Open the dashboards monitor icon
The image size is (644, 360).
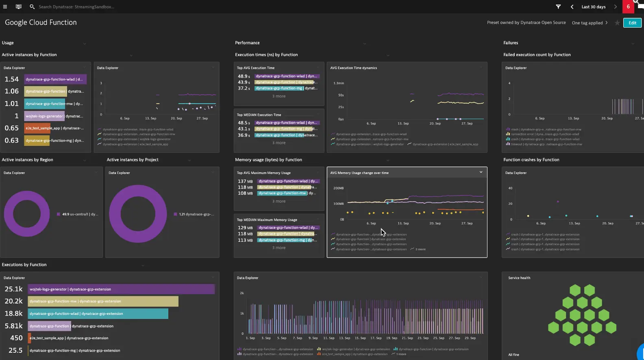point(19,7)
